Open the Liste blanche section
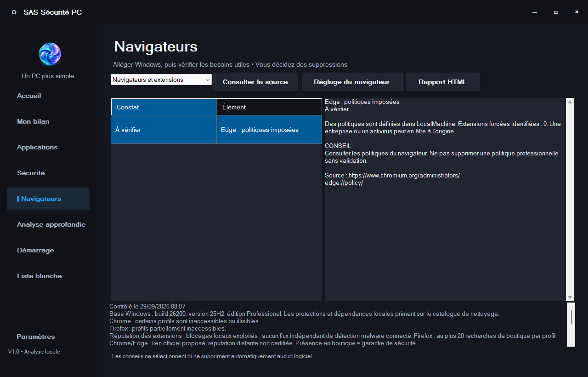588x377 pixels. pyautogui.click(x=39, y=276)
